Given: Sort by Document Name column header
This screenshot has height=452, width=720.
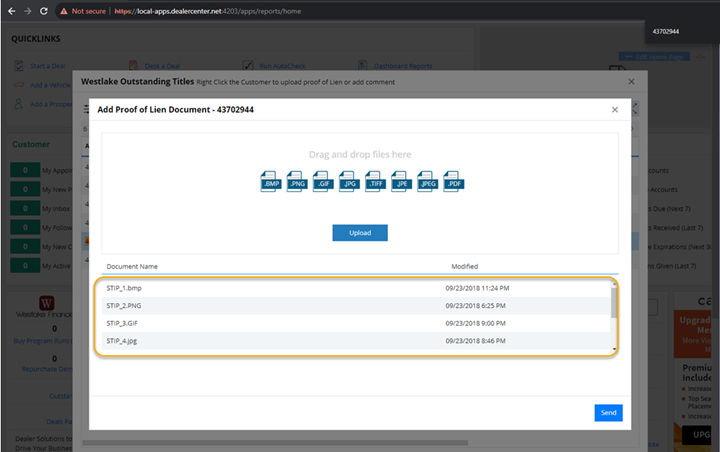Looking at the screenshot, I should 132,266.
